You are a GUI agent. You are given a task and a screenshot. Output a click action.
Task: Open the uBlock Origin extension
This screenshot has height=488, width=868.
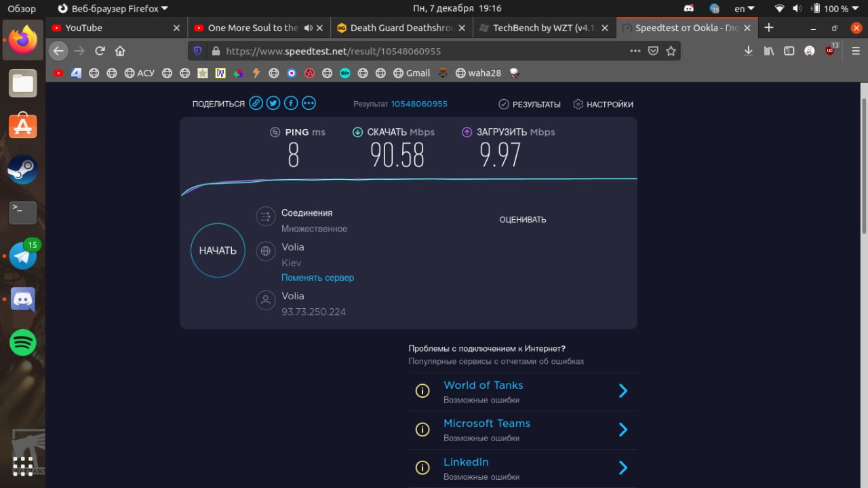pos(830,50)
